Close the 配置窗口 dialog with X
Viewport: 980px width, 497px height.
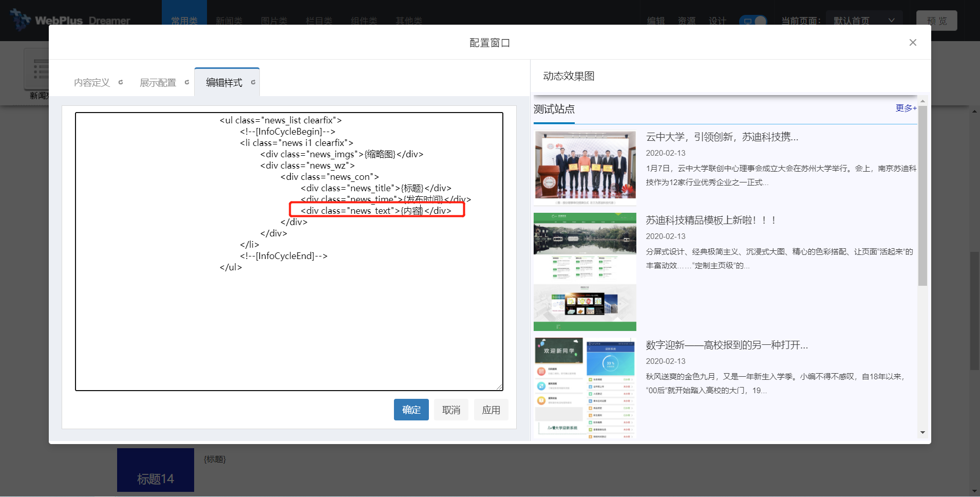click(913, 43)
